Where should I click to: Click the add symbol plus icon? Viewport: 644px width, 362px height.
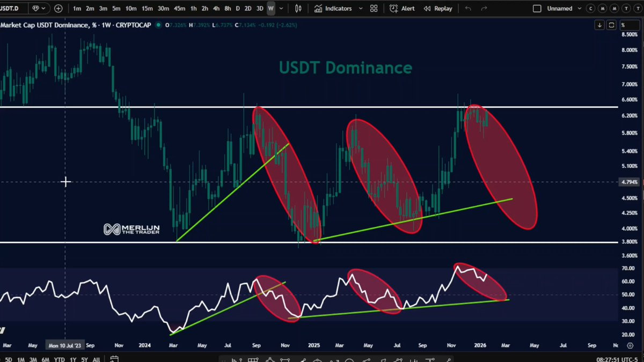[x=58, y=9]
